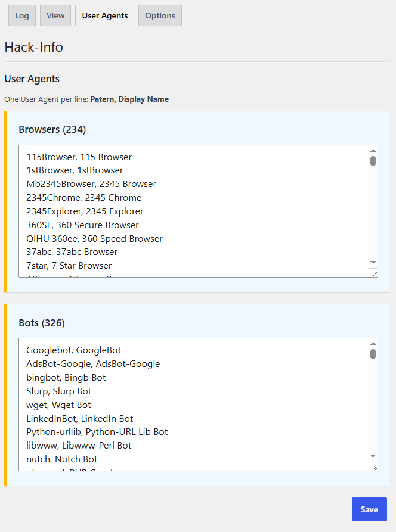The image size is (396, 532).
Task: Click the Browsers textarea scroll down arrow
Action: 373,262
